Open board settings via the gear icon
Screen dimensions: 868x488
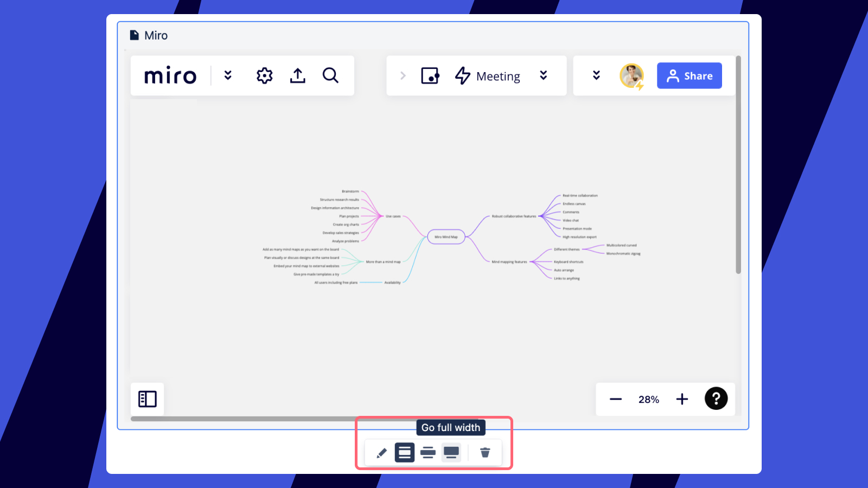click(x=264, y=75)
